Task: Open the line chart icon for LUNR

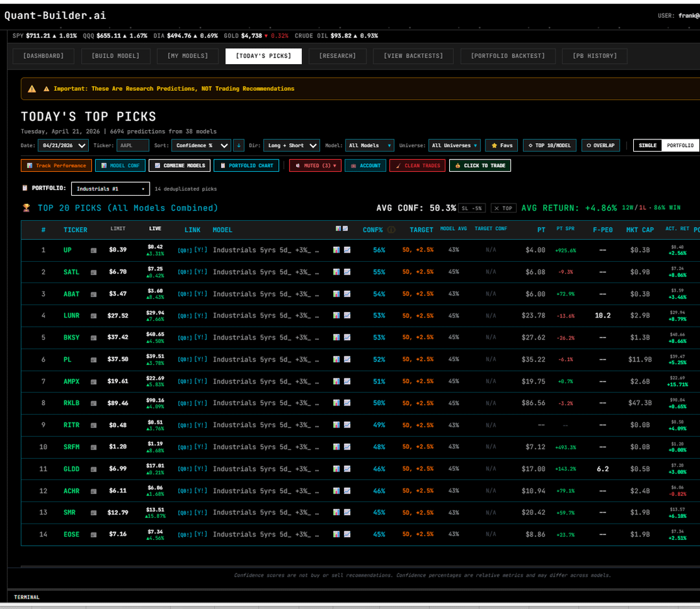Action: click(347, 316)
